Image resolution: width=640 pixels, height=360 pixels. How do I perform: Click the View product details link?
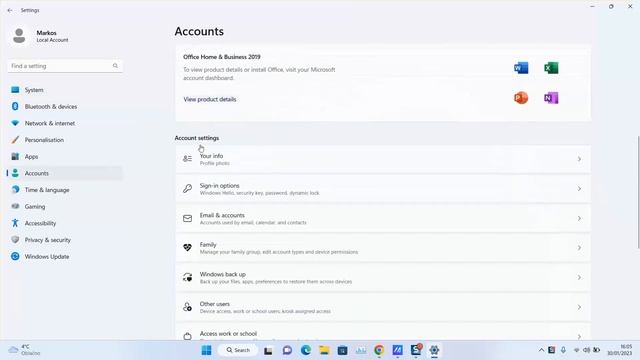coord(210,99)
